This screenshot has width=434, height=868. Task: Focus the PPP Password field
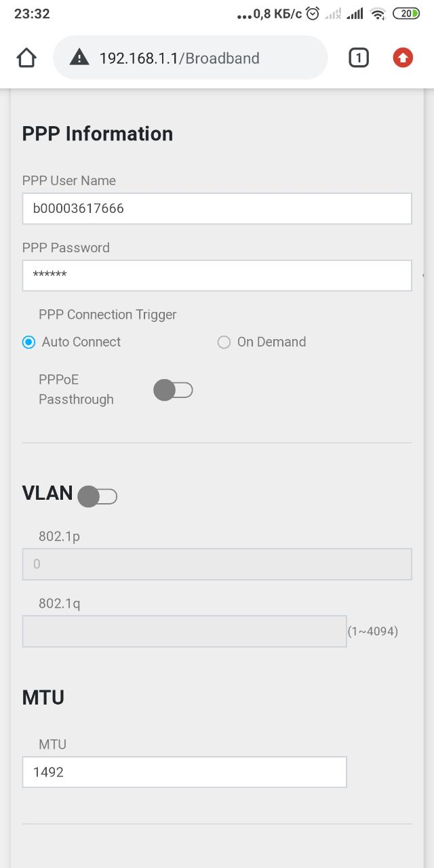(x=217, y=275)
